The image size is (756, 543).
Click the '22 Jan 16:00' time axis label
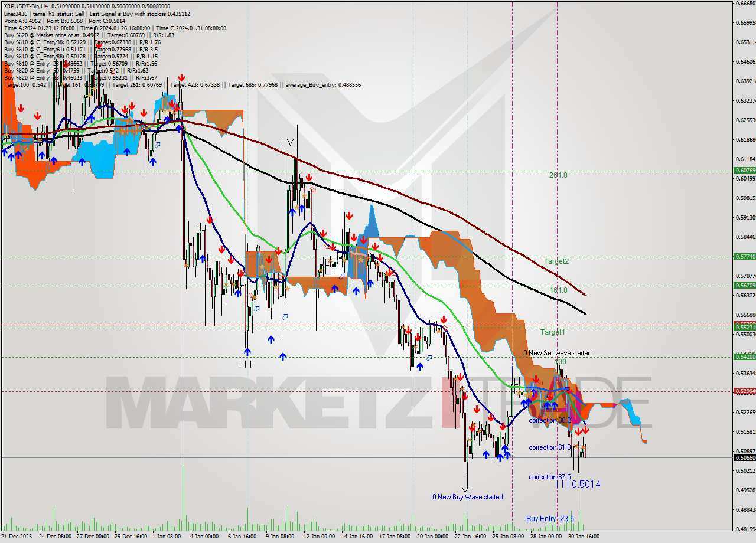[470, 537]
